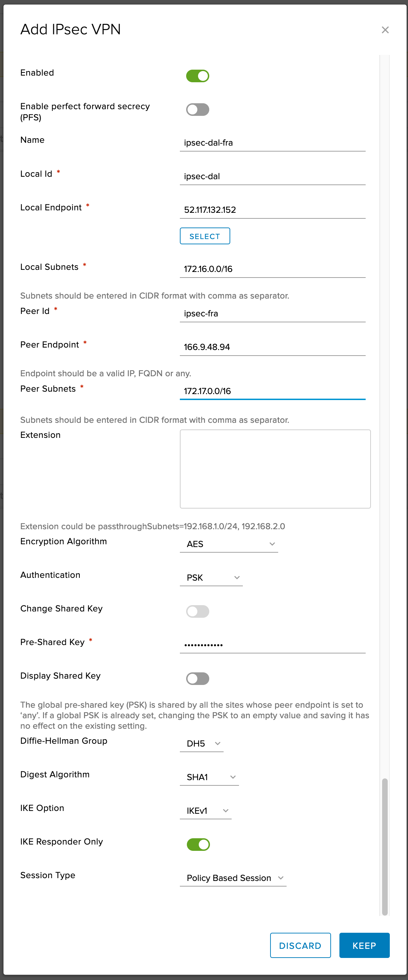Click the SELECT button for Local Endpoint
The image size is (408, 980).
point(205,236)
